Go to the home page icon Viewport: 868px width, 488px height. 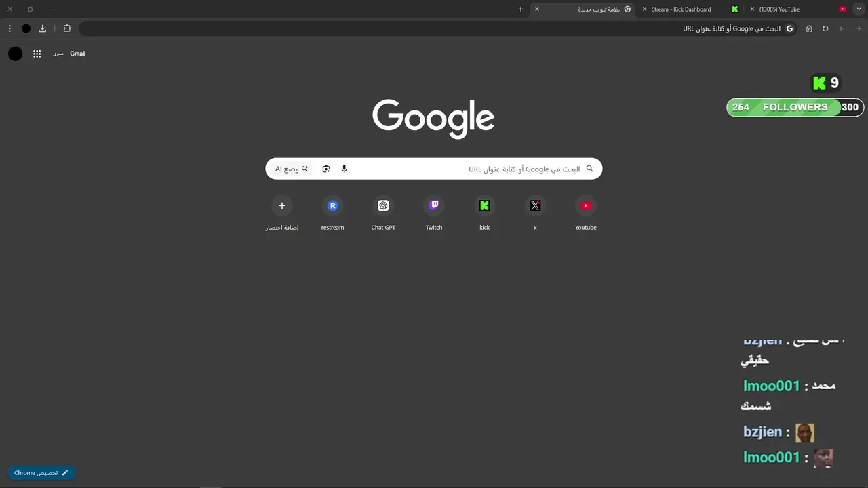click(x=809, y=28)
